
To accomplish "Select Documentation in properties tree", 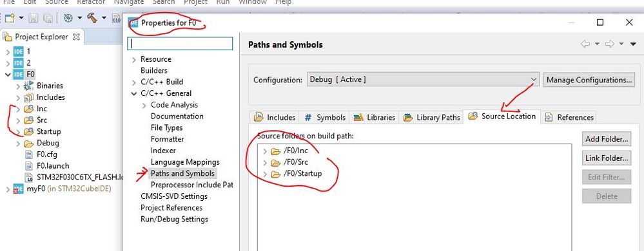I will pos(177,116).
